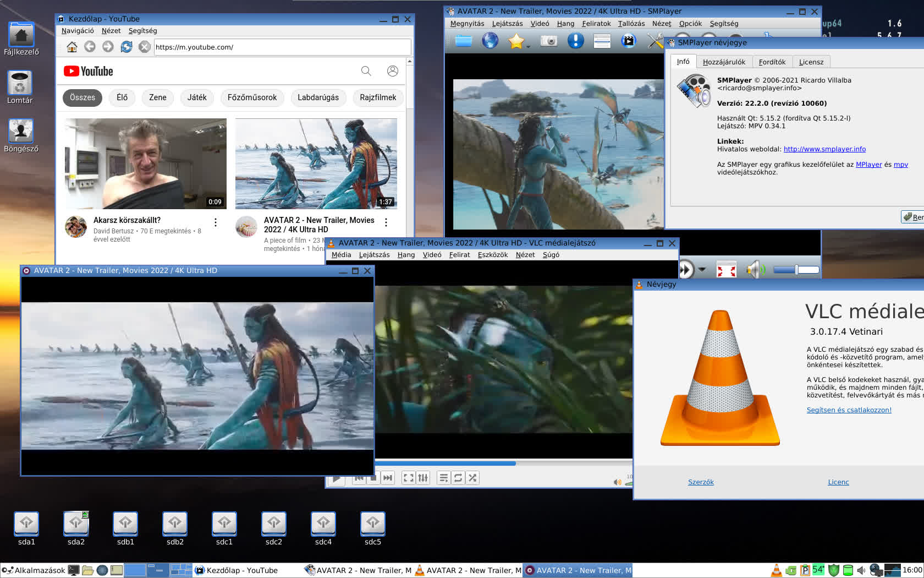Image resolution: width=924 pixels, height=578 pixels.
Task: Click Segítsen és csatlakozzon! link in VLC about
Action: (x=849, y=410)
